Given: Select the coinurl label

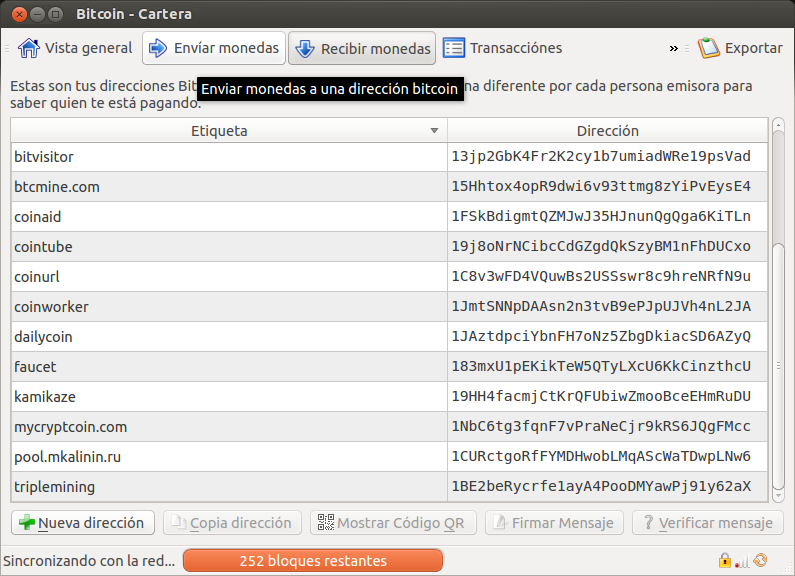Looking at the screenshot, I should [x=37, y=277].
